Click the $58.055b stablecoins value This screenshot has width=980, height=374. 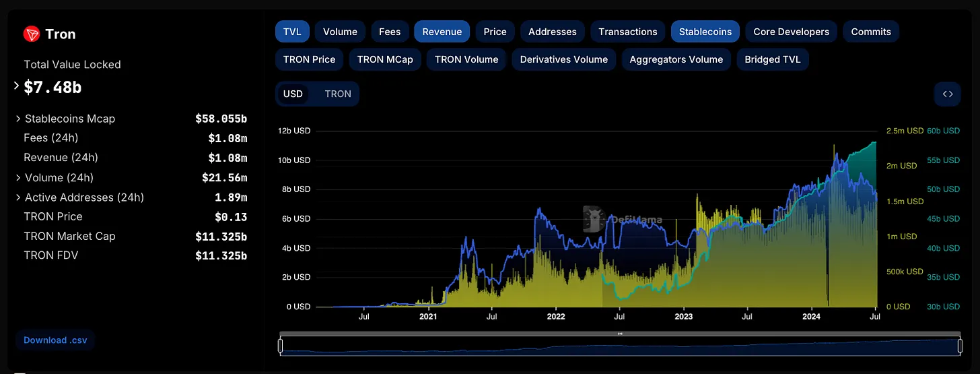(221, 119)
